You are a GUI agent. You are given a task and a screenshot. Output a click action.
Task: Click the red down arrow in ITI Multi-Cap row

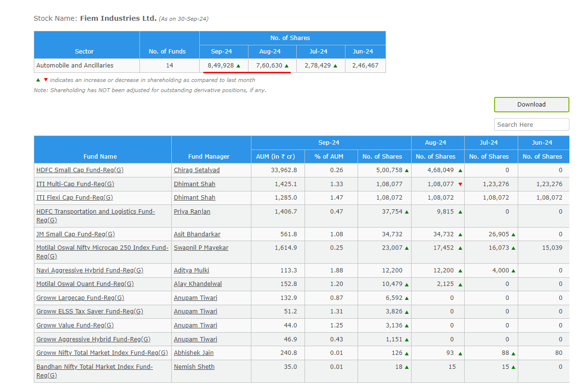pyautogui.click(x=460, y=184)
